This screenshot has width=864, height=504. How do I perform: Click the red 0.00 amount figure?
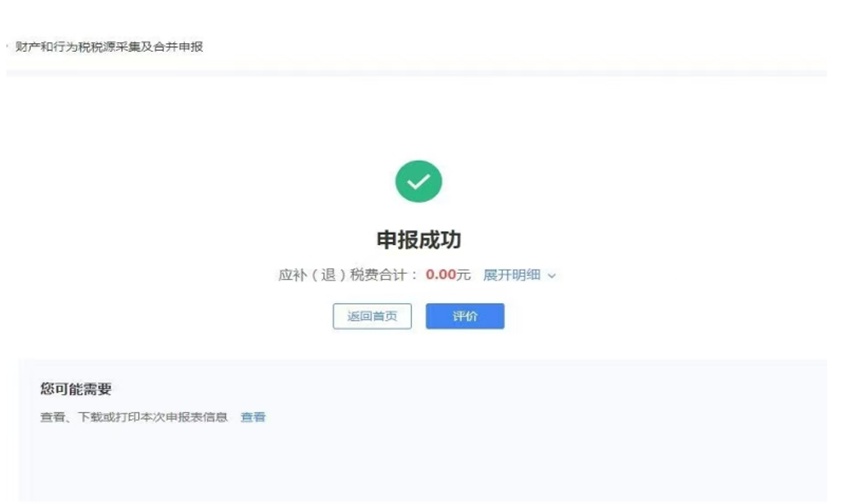440,275
